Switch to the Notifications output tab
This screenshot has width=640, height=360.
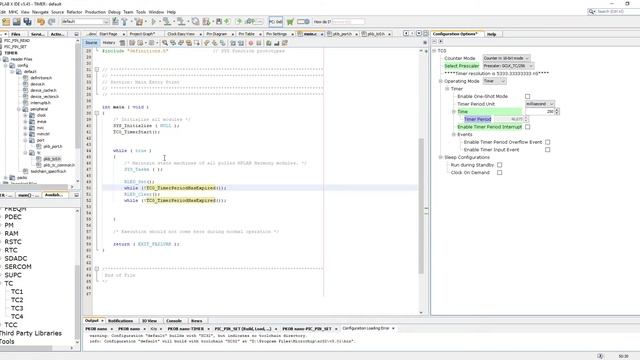pos(121,321)
